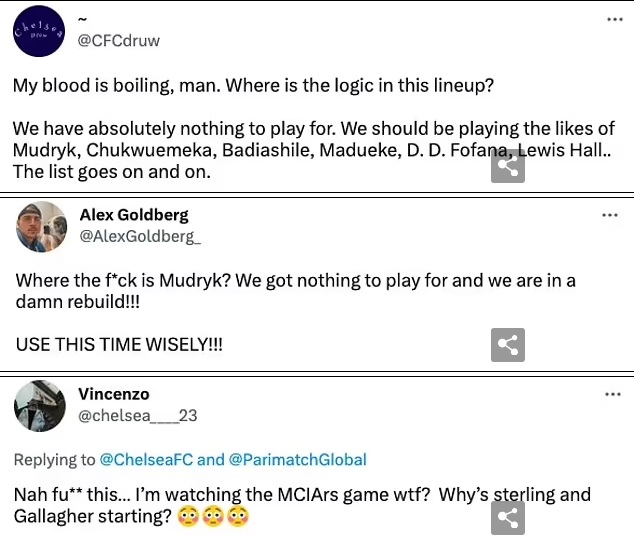Open Alex Goldberg's display name link
634x544 pixels.
point(134,215)
